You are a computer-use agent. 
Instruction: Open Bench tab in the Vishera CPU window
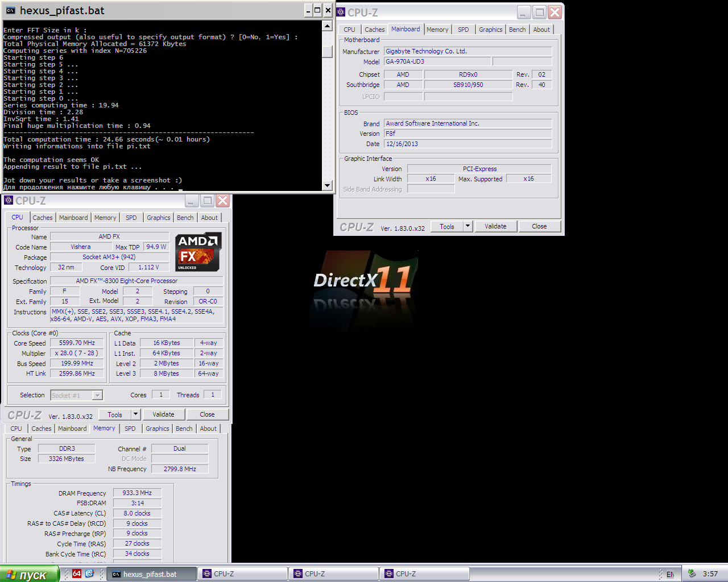tap(185, 218)
